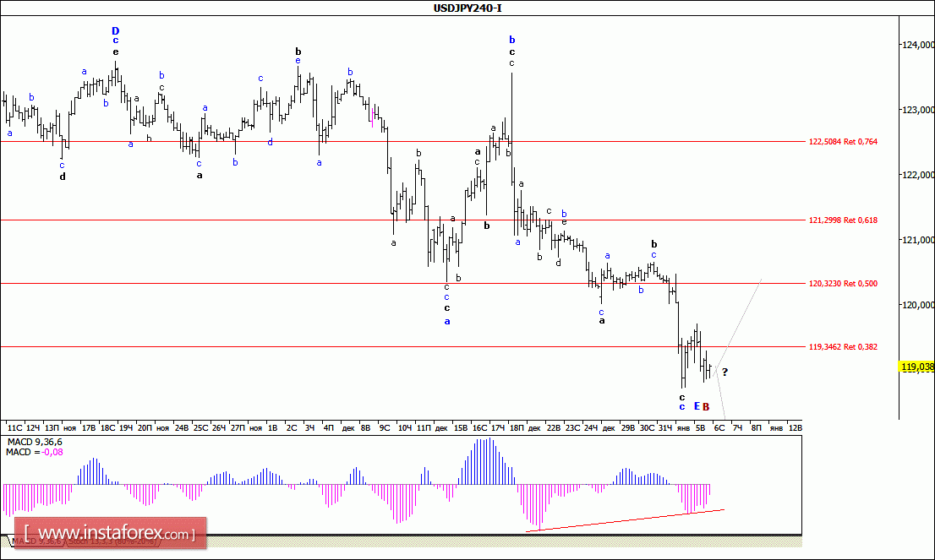Click the 9С date on time axis

click(x=384, y=427)
